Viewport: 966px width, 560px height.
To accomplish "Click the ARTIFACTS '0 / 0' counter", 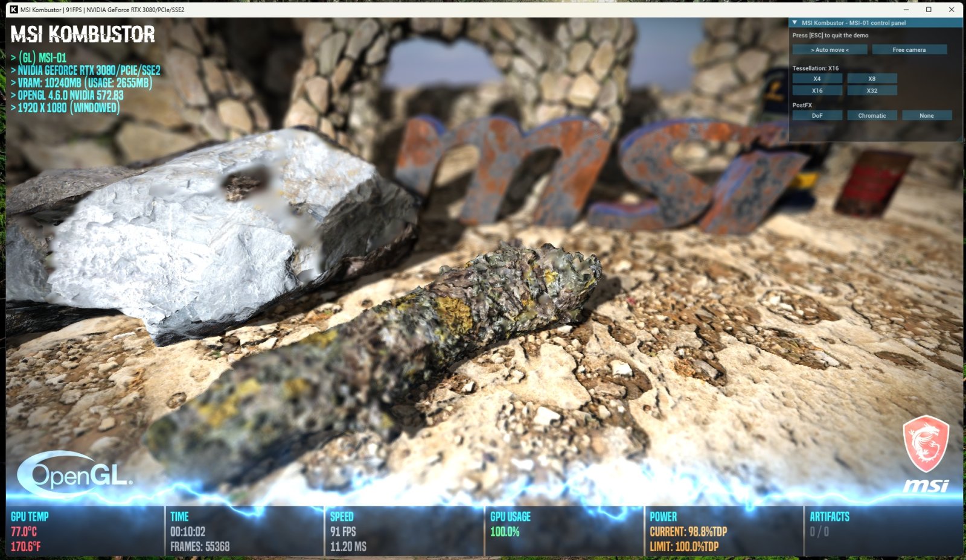I will [819, 532].
